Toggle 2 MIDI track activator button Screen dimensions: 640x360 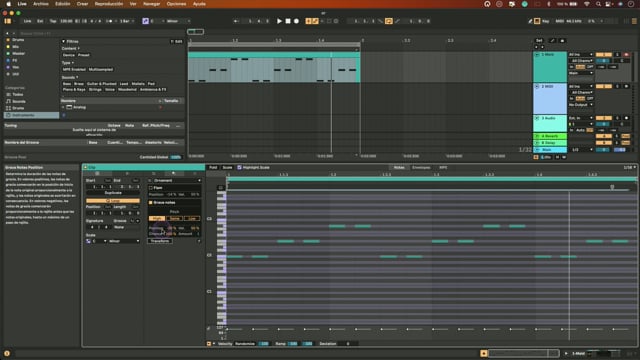point(603,86)
